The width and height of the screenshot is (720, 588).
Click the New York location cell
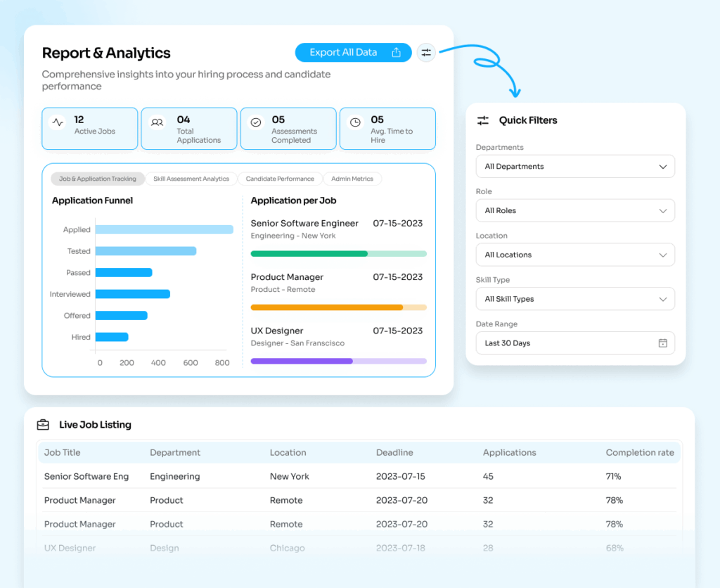pos(289,476)
